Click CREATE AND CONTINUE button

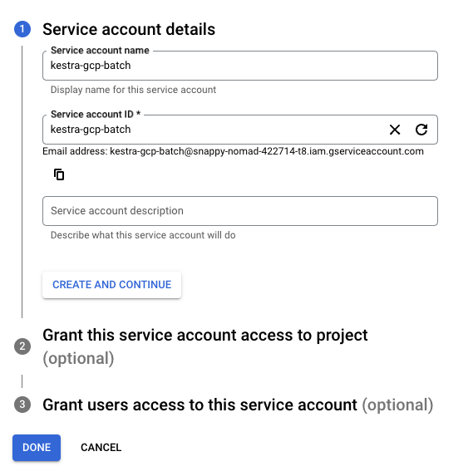[111, 285]
